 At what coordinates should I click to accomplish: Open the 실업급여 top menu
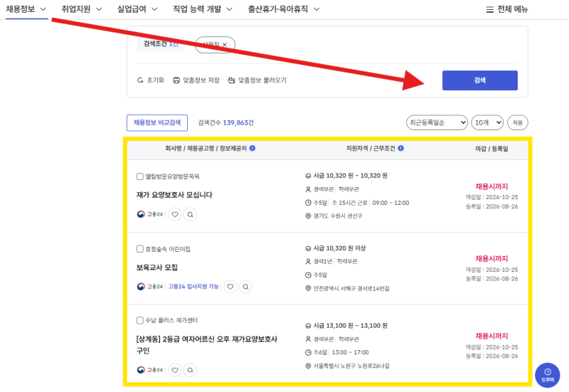[132, 9]
